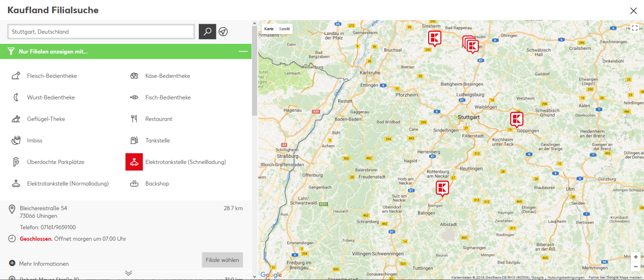Filter by Geflügel-Theke label
This screenshot has width=644, height=280.
(46, 119)
